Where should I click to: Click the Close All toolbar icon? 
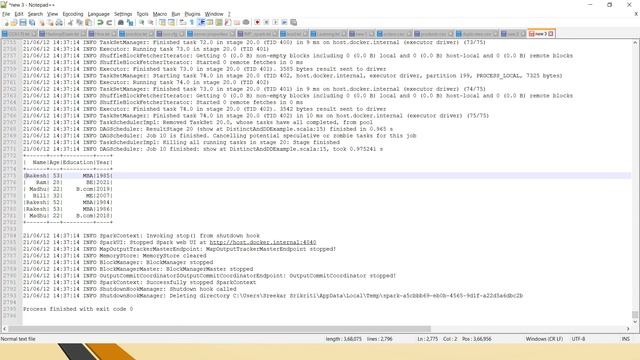50,22
